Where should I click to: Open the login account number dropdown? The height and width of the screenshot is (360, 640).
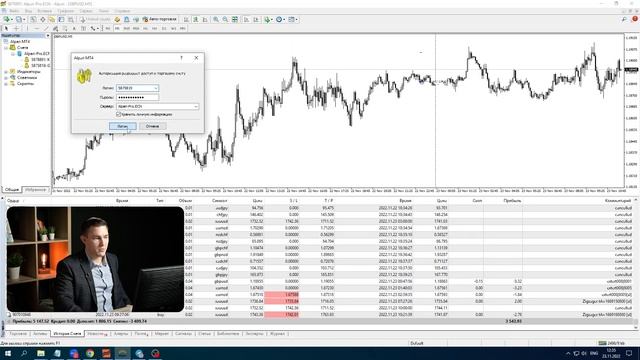coord(156,88)
